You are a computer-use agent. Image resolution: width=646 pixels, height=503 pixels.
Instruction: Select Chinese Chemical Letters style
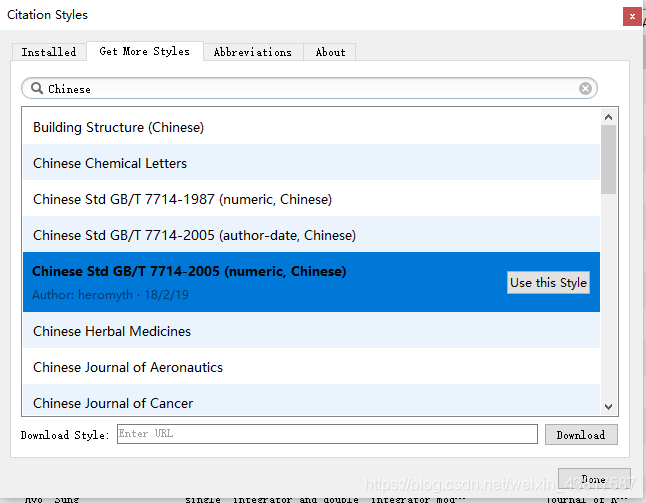point(311,163)
